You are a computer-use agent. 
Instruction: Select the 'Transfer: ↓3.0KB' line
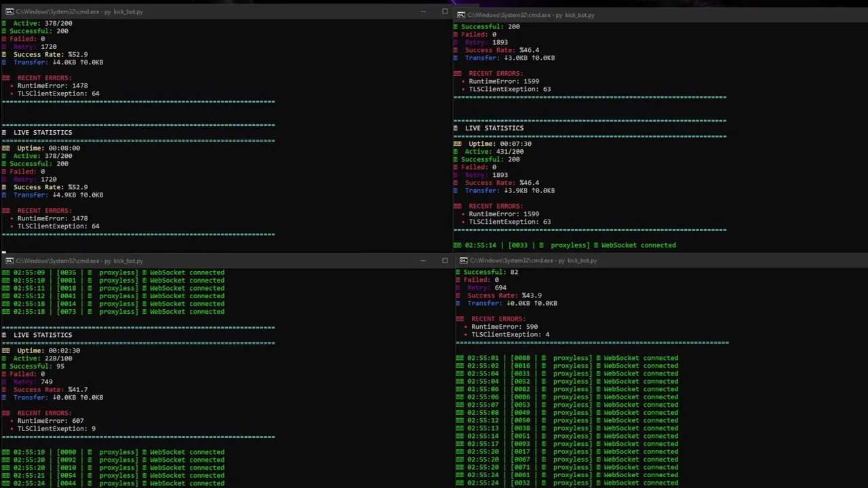point(505,58)
